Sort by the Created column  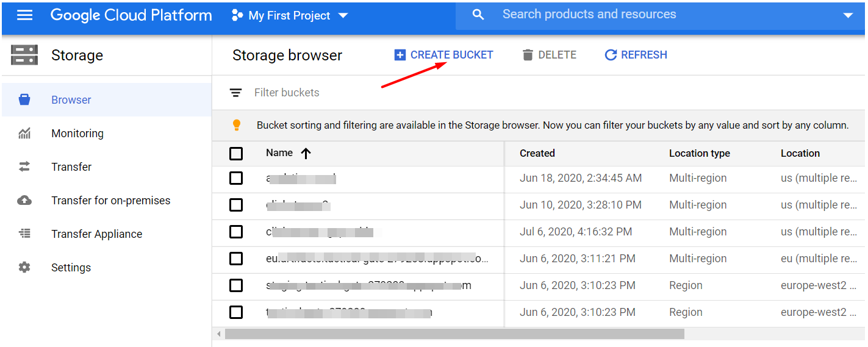[x=537, y=153]
